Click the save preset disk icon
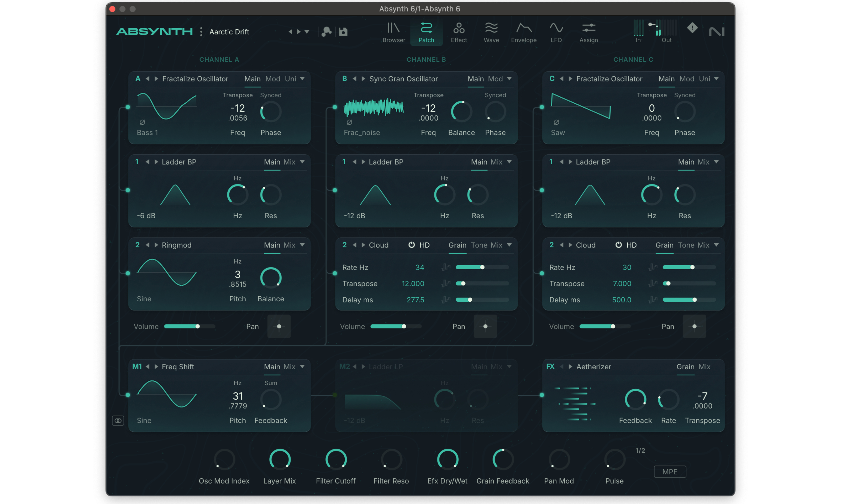This screenshot has width=841, height=504. 343,32
